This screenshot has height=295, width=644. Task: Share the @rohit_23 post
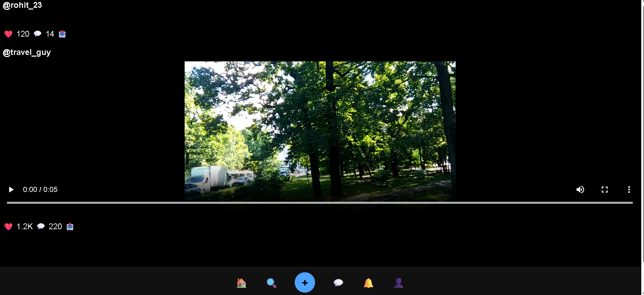[x=62, y=34]
